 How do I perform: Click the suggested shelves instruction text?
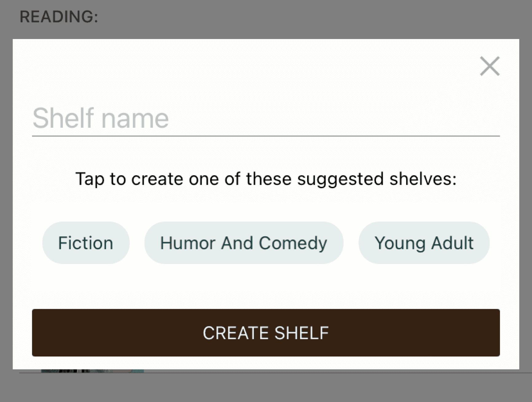click(266, 179)
